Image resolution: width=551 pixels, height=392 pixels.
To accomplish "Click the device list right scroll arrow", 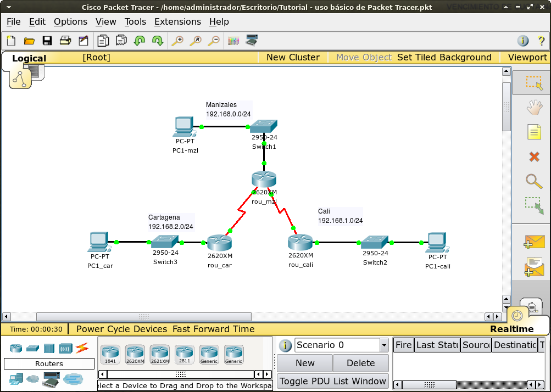I will point(268,374).
